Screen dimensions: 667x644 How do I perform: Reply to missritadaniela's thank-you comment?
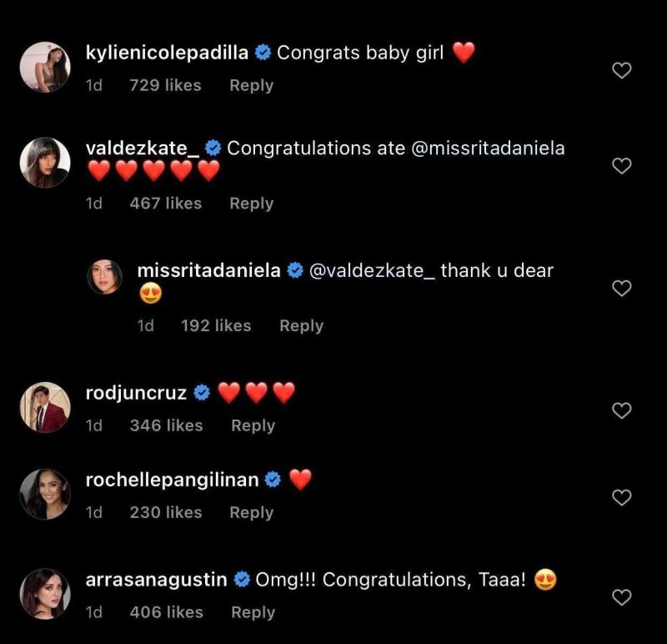(301, 325)
